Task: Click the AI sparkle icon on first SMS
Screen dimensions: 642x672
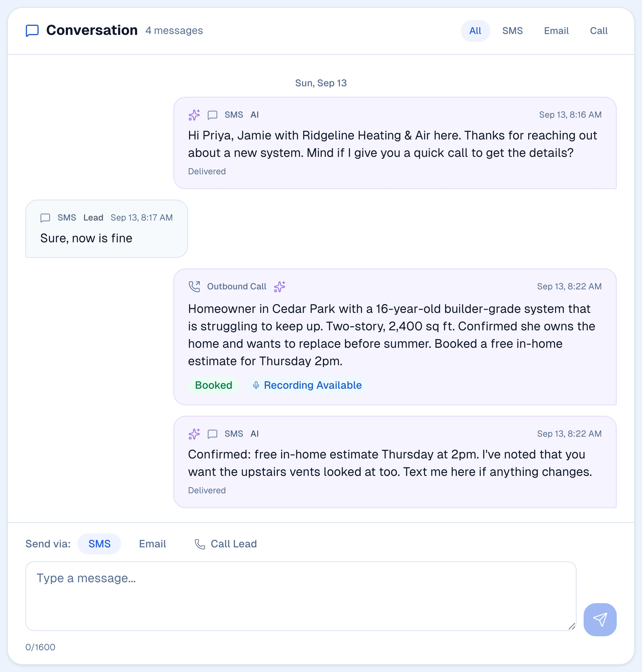Action: pyautogui.click(x=194, y=115)
